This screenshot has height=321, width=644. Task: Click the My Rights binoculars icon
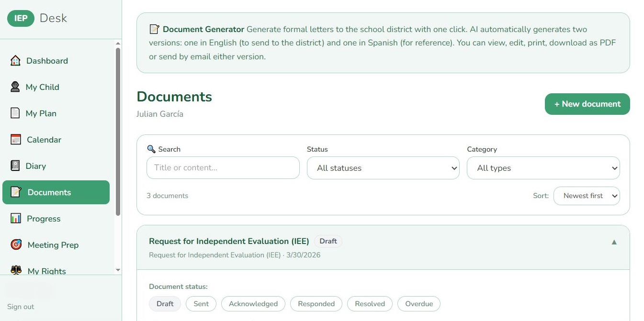[x=15, y=270]
